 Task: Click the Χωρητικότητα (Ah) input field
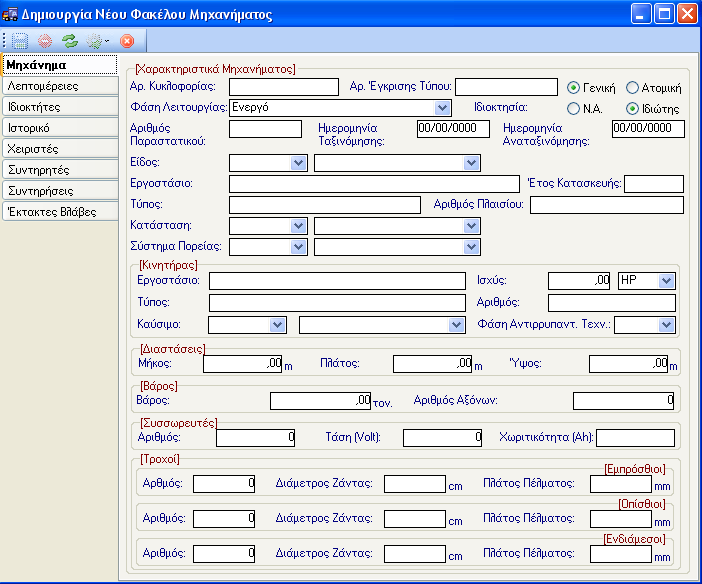point(636,438)
